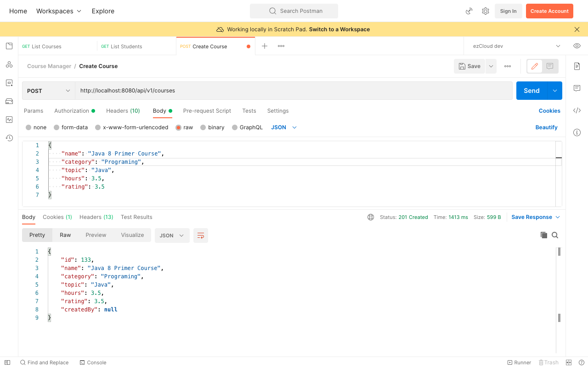
Task: Open ezCloud dev environment selector
Action: tap(516, 46)
